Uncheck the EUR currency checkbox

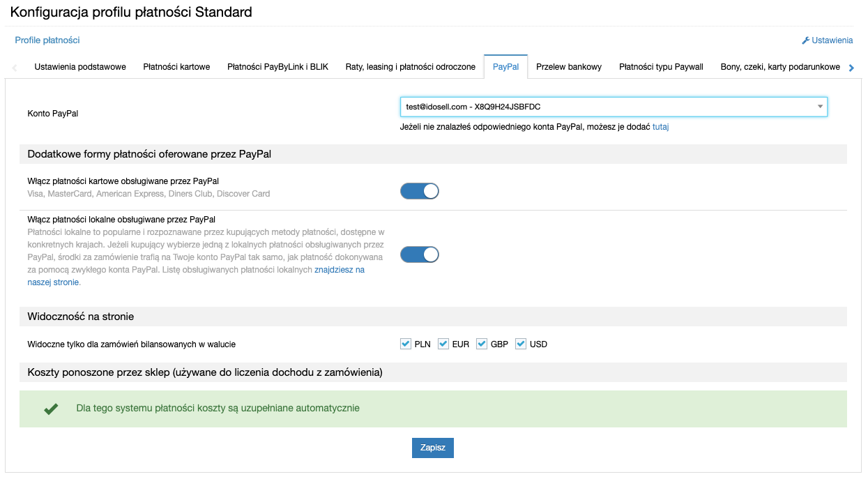443,344
